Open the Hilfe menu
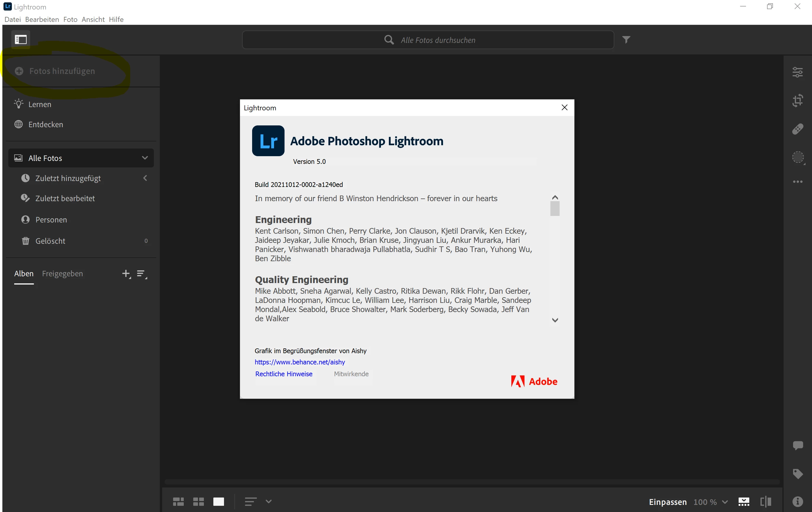The image size is (812, 512). tap(116, 20)
